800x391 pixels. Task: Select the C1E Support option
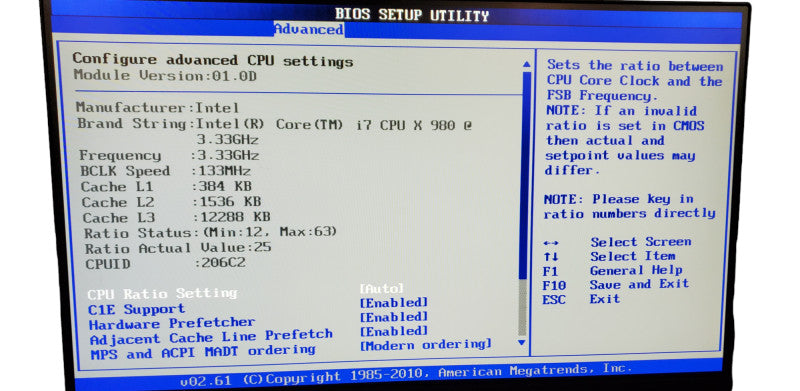click(137, 309)
